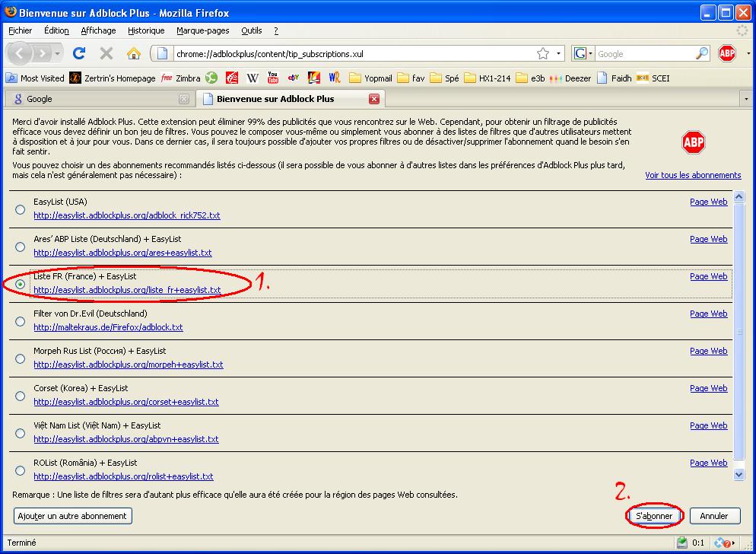This screenshot has width=756, height=554.
Task: Click Ajouter un autre abonnement button
Action: pos(72,516)
